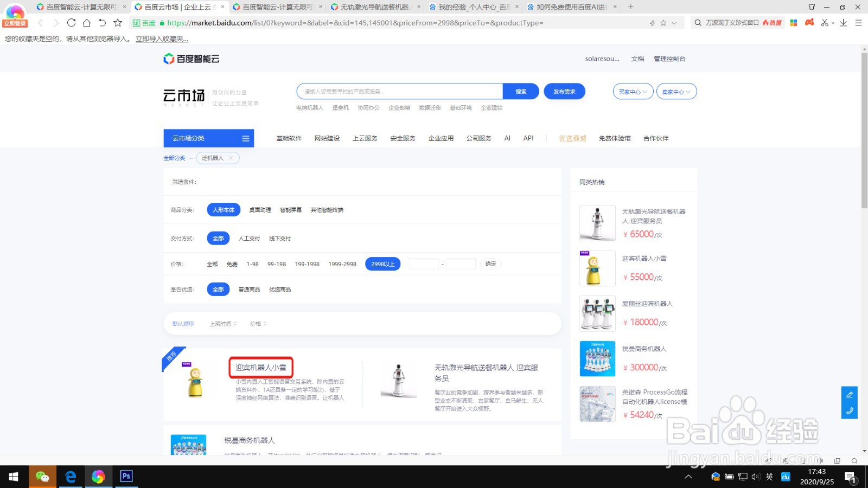Select 人工交付 delivery method
This screenshot has height=488, width=868.
(249, 239)
